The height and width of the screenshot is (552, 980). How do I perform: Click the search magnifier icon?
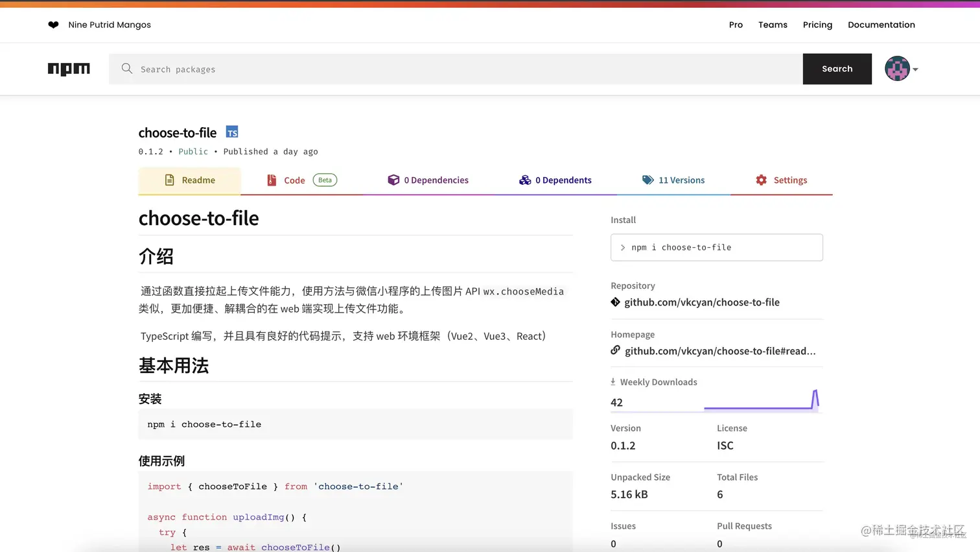tap(127, 69)
